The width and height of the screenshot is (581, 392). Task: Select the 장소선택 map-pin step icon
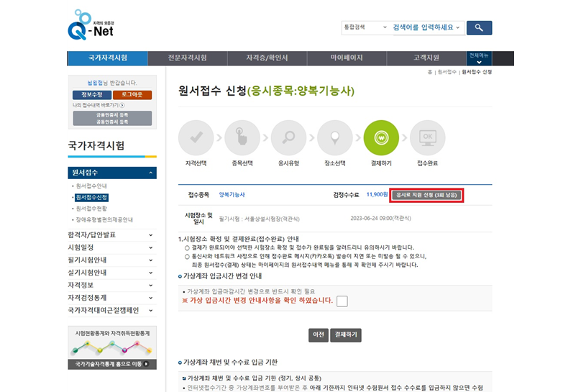[x=335, y=138]
